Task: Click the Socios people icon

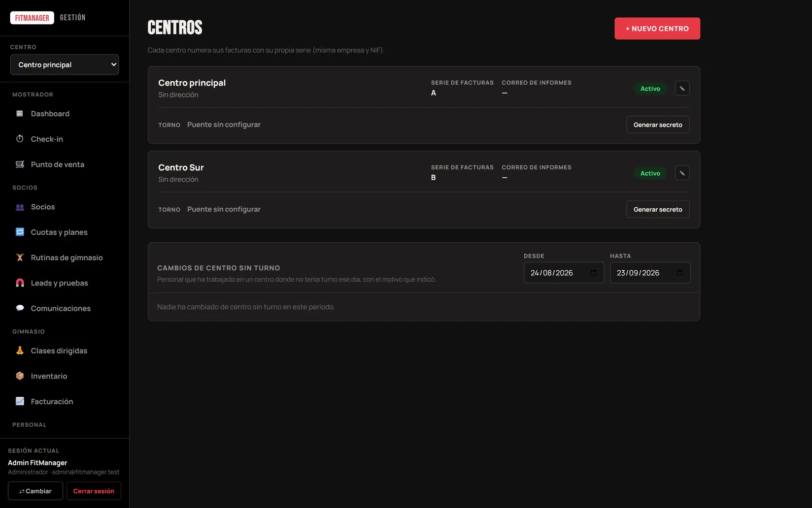Action: coord(20,207)
